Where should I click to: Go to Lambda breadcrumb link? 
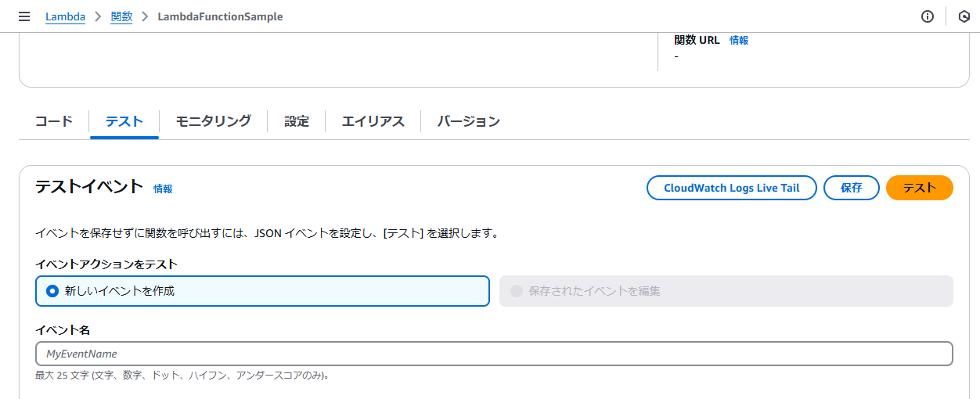coord(66,16)
